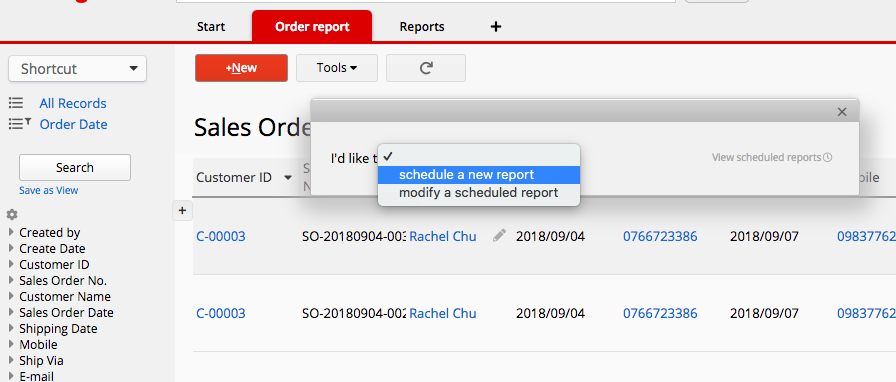Open customer C-00003 in SO-20180904-003 row
This screenshot has height=382, width=896.
221,236
